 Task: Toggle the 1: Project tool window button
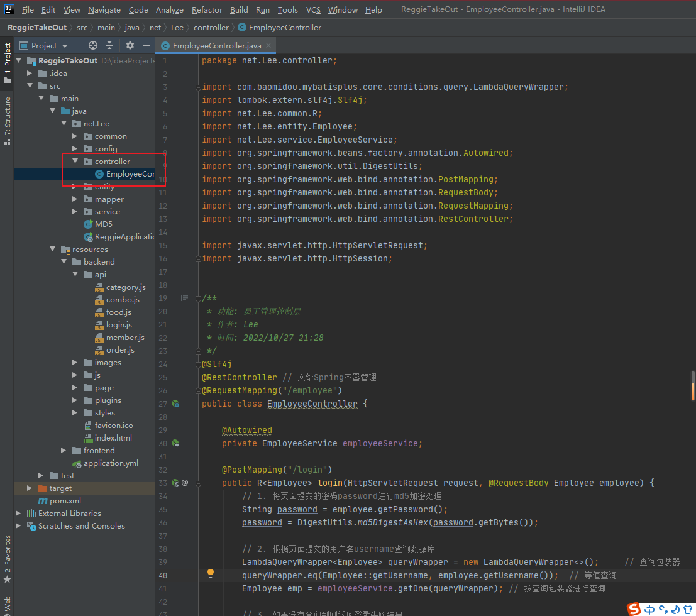(7, 63)
